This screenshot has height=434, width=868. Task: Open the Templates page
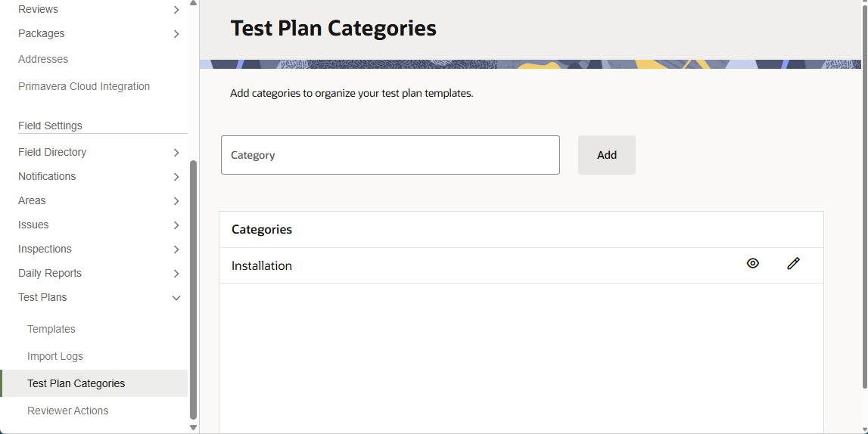51,329
